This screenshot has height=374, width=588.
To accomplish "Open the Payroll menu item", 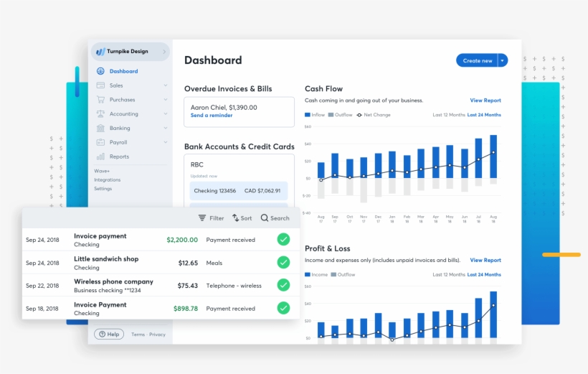I will [118, 142].
